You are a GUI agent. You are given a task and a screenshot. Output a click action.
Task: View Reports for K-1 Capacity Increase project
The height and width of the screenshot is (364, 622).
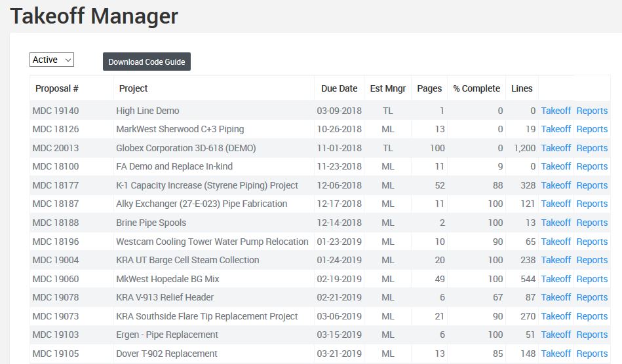tap(592, 185)
